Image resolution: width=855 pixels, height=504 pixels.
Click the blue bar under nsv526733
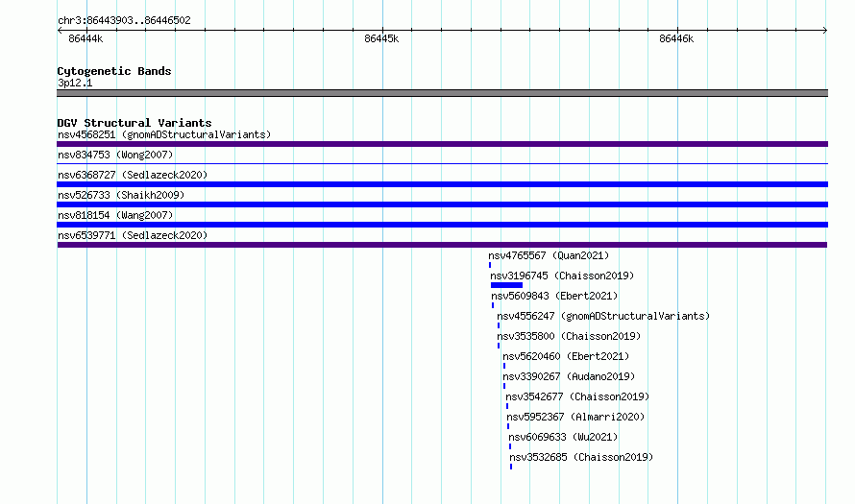[442, 204]
